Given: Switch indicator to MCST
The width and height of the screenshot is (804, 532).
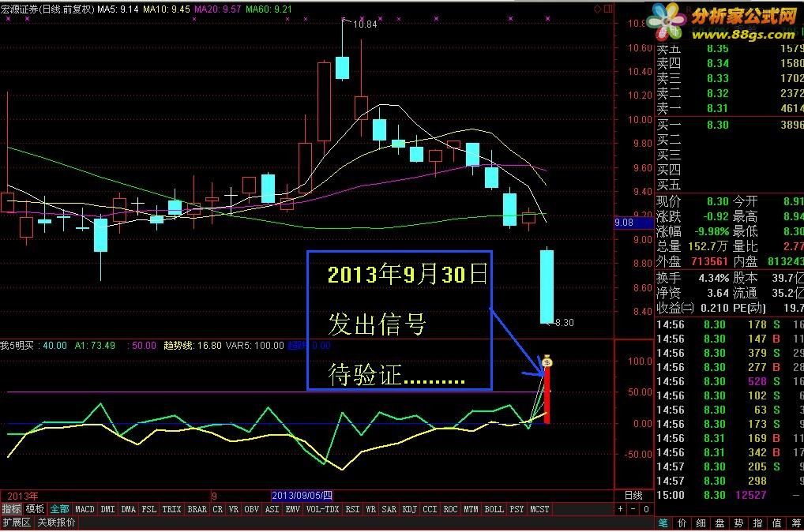Looking at the screenshot, I should click(539, 509).
